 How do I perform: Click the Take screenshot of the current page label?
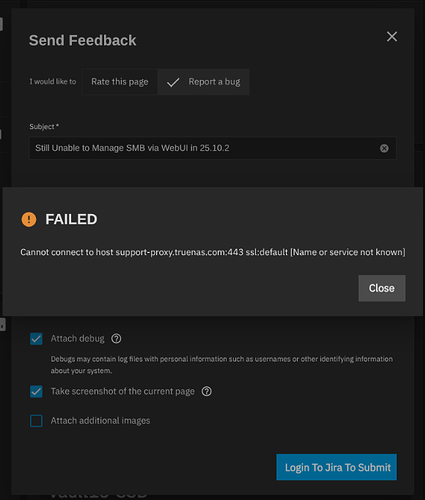[x=123, y=391]
